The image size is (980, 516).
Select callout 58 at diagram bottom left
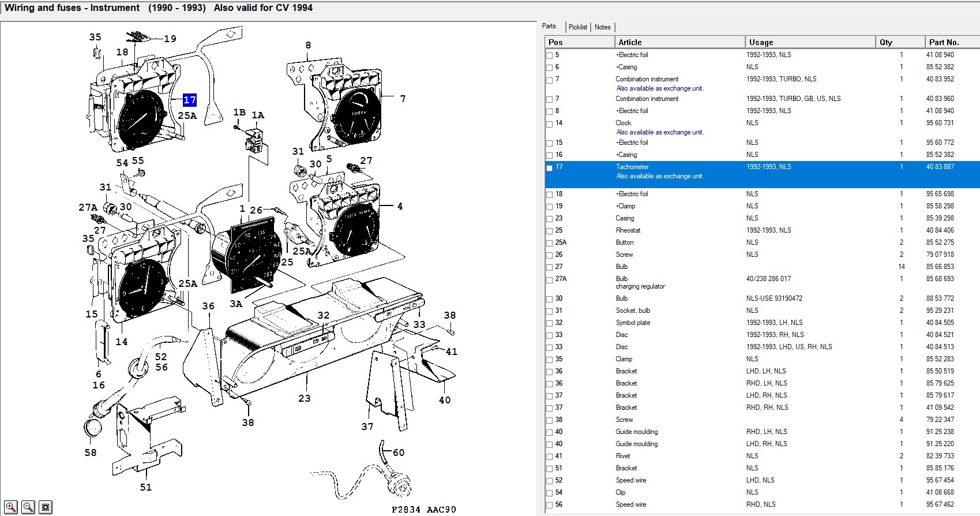(x=91, y=453)
